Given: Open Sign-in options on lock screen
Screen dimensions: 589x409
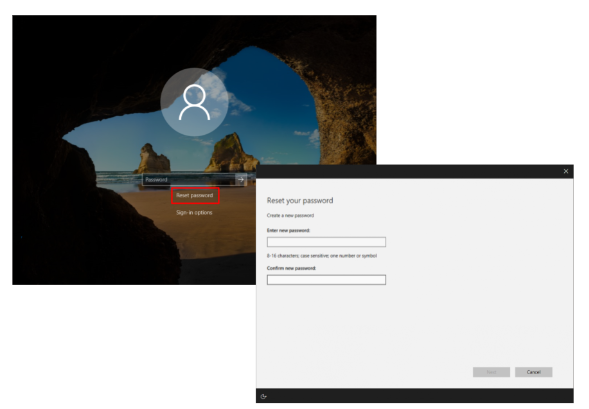Looking at the screenshot, I should (x=194, y=213).
